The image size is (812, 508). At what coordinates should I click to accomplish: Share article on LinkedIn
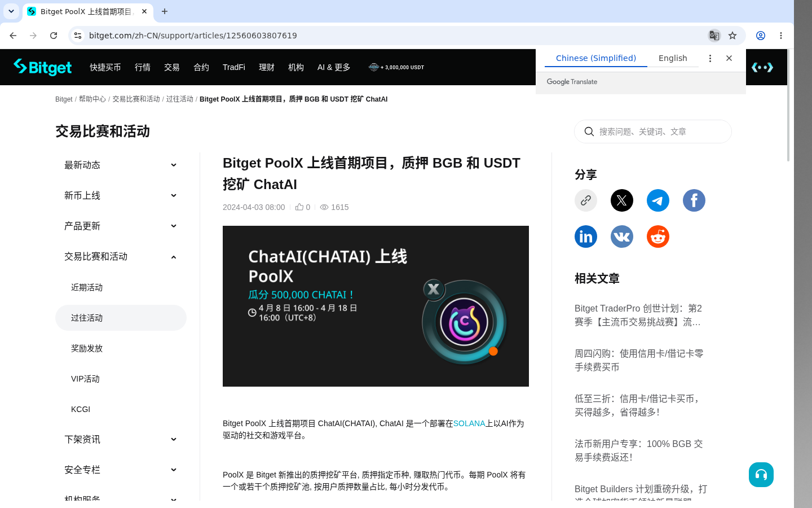[x=586, y=237]
